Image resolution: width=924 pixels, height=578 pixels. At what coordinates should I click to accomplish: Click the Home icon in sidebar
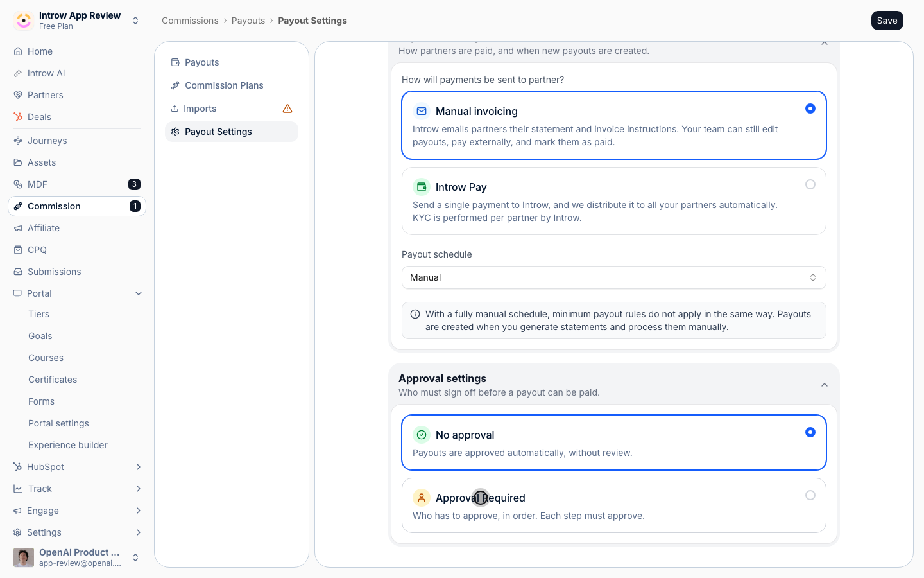pyautogui.click(x=18, y=51)
